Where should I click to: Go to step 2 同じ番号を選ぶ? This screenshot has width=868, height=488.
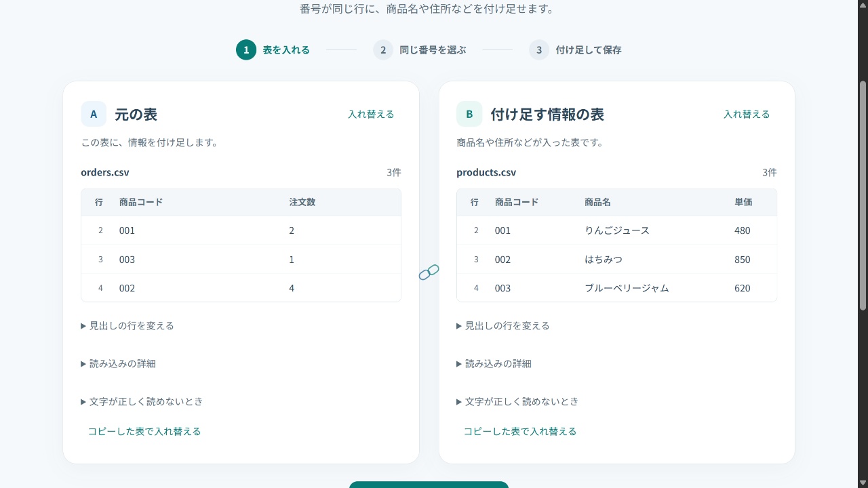pyautogui.click(x=419, y=49)
